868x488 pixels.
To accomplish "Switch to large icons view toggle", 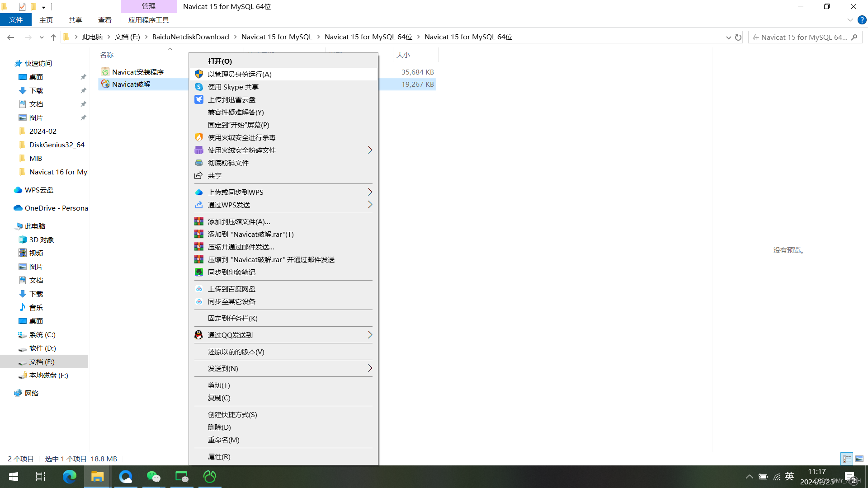I will coord(859,459).
